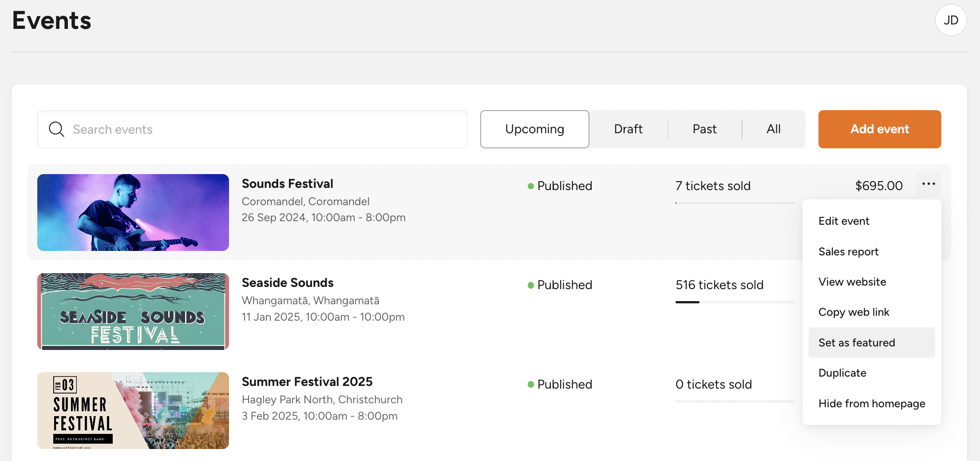Choose Duplicate from the dropdown menu
980x461 pixels.
(842, 373)
